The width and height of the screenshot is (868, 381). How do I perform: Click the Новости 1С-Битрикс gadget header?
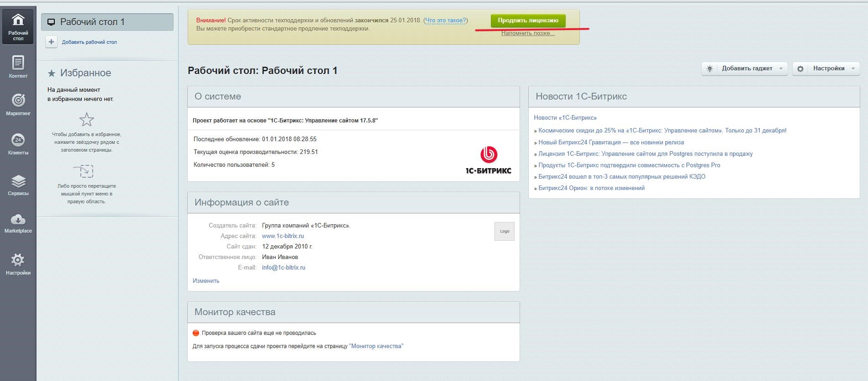pyautogui.click(x=694, y=97)
